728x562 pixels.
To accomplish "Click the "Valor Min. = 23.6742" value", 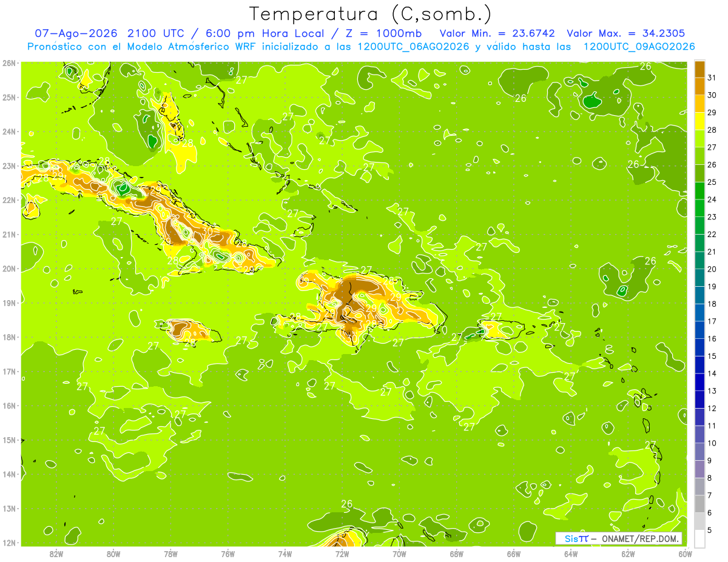I will point(496,33).
